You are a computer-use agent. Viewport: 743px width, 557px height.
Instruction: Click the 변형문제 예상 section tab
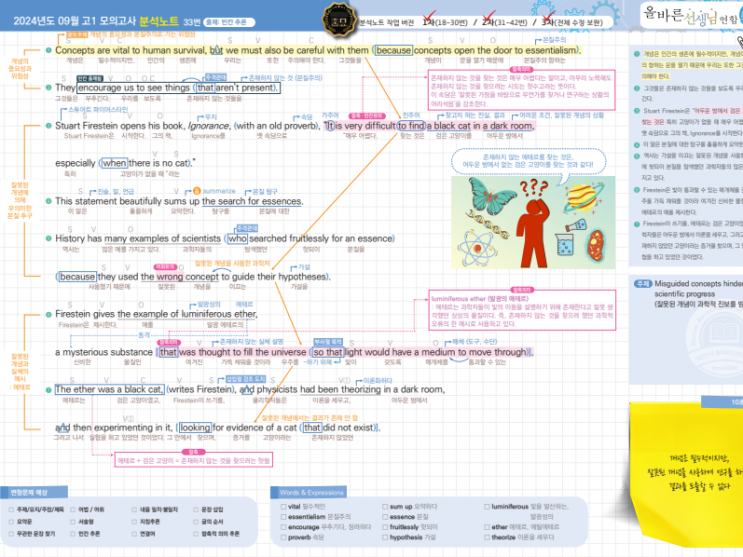34,492
